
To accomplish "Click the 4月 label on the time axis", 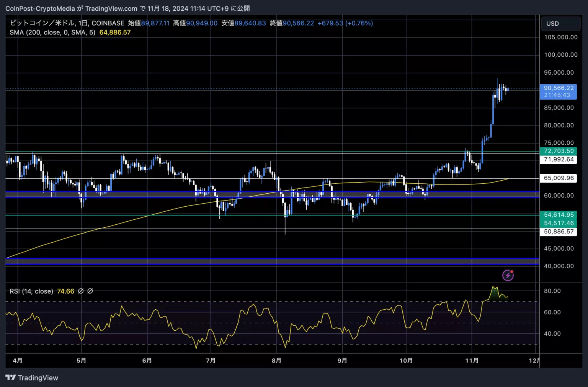I will [x=18, y=361].
